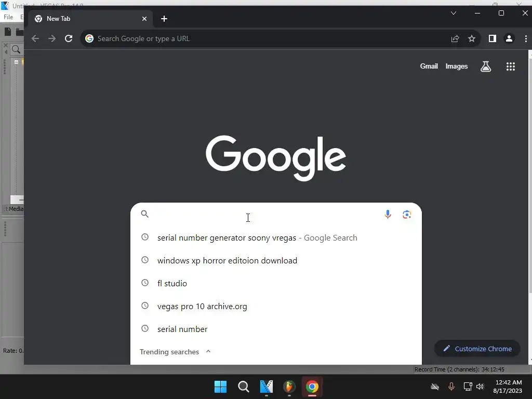Click the Google logo

276,158
